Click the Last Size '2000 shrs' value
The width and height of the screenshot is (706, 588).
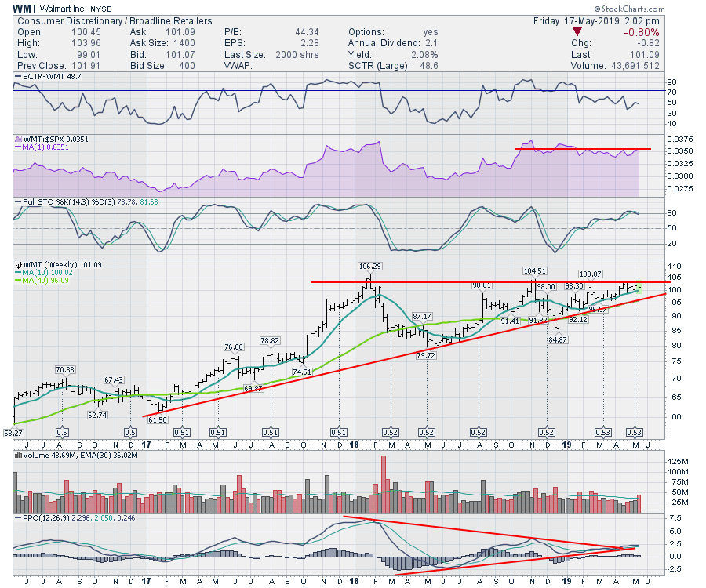coord(297,54)
